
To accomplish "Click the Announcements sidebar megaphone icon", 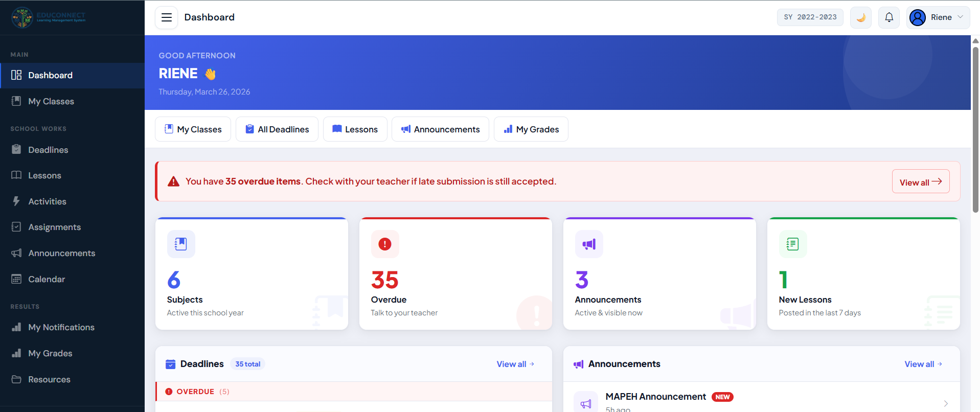I will click(x=16, y=253).
